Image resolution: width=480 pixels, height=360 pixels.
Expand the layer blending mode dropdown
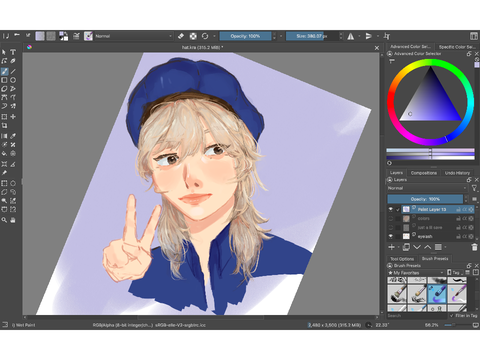pyautogui.click(x=427, y=188)
